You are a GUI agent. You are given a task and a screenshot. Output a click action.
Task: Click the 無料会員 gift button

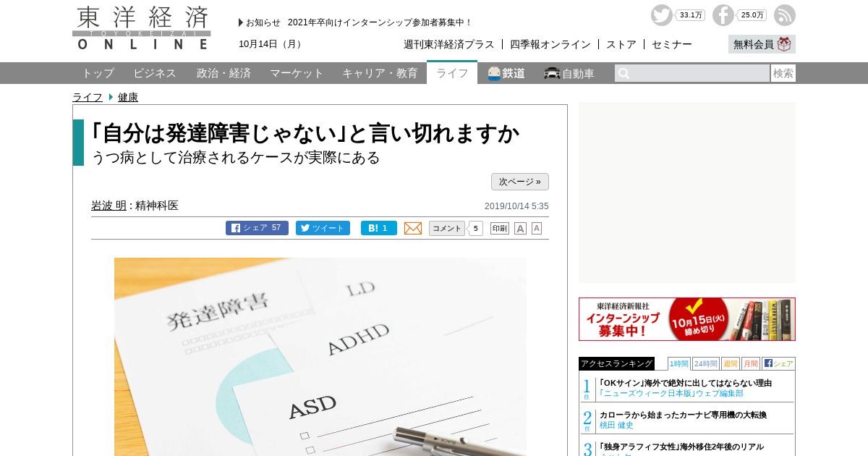point(762,44)
